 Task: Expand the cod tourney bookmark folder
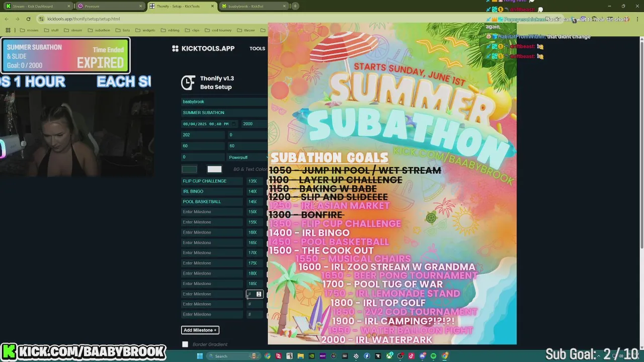(218, 30)
